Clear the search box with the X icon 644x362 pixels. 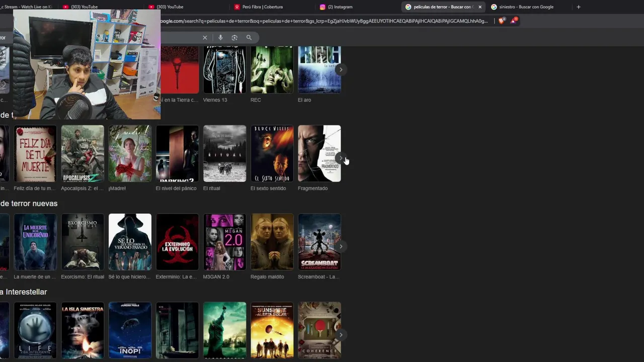tap(205, 38)
